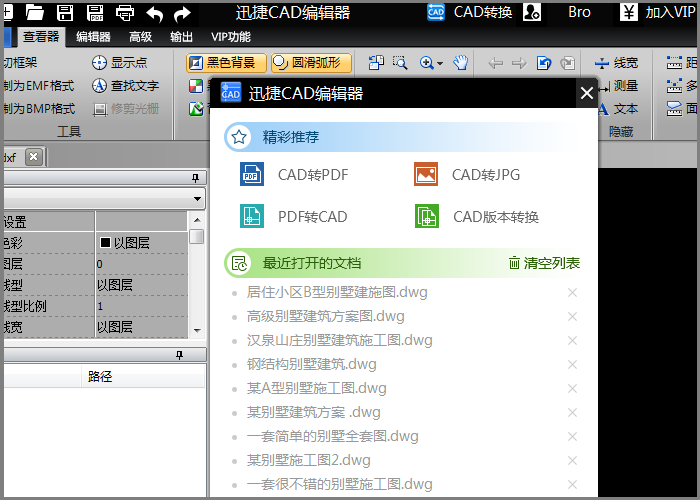Click the user account icon
The width and height of the screenshot is (700, 500).
coord(532,12)
